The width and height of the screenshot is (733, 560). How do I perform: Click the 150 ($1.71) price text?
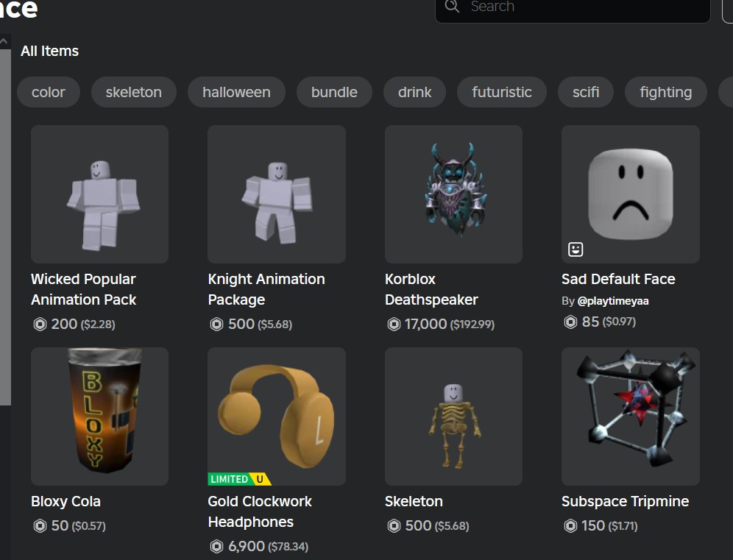609,526
